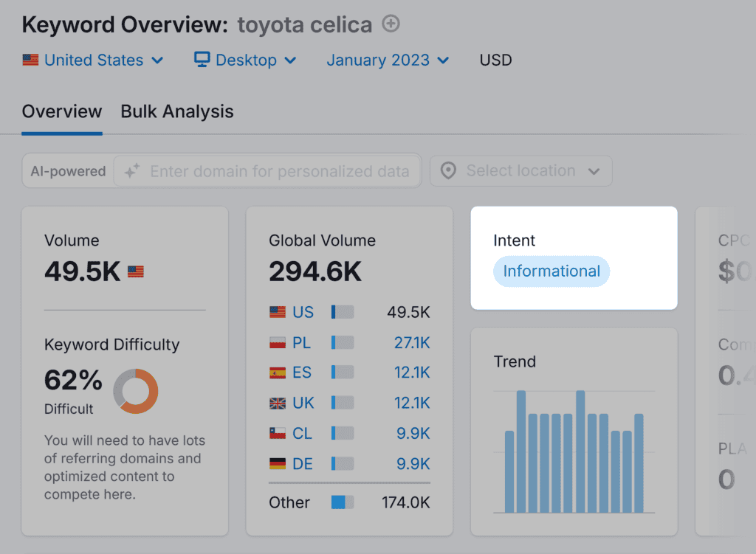Click the plus icon next to toyota celica

click(391, 24)
